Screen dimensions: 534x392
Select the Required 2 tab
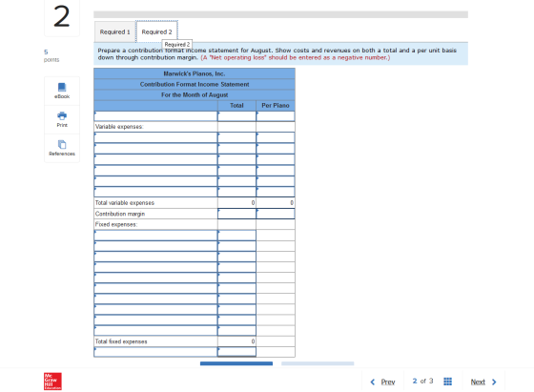click(156, 32)
